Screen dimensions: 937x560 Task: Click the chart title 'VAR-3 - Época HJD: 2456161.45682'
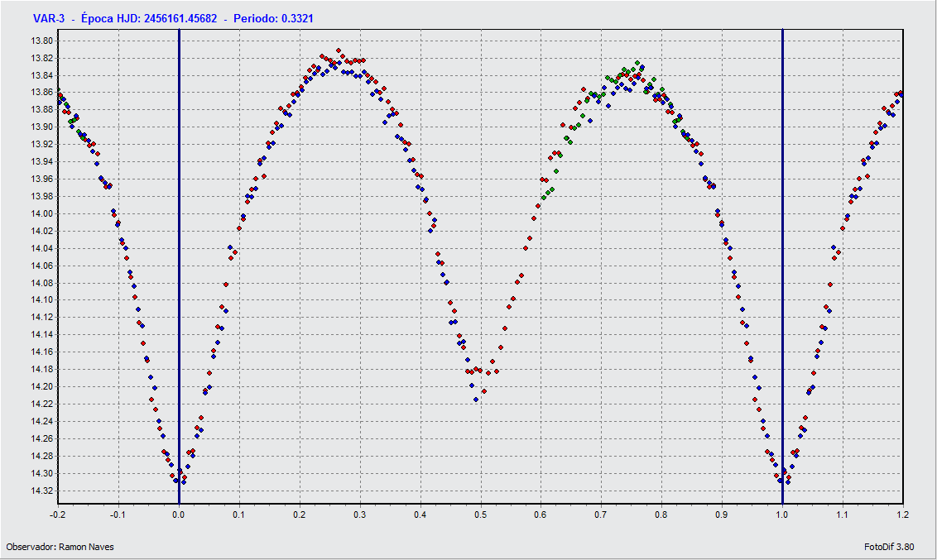(125, 18)
